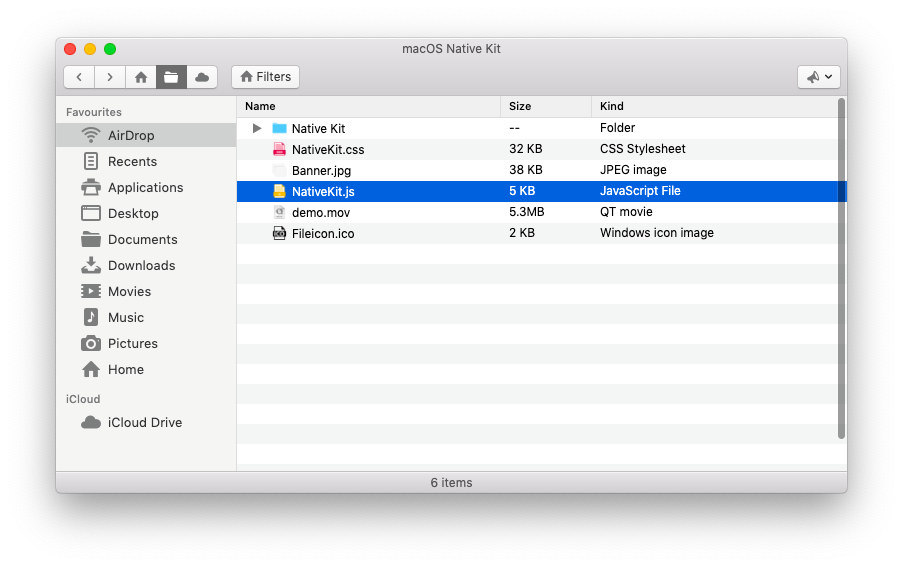Open the megaphone dropdown in toolbar
Viewport: 903px width, 567px height.
coord(819,77)
